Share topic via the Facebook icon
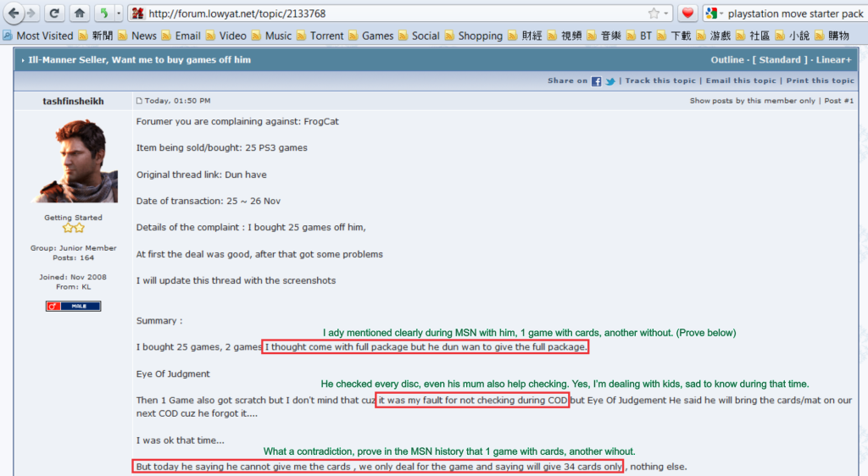The image size is (868, 476). [597, 81]
